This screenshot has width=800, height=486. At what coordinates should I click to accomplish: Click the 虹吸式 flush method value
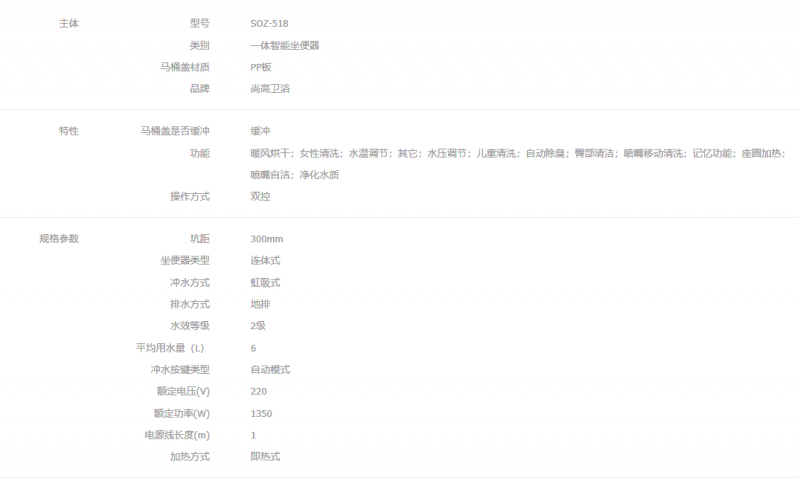(x=265, y=283)
